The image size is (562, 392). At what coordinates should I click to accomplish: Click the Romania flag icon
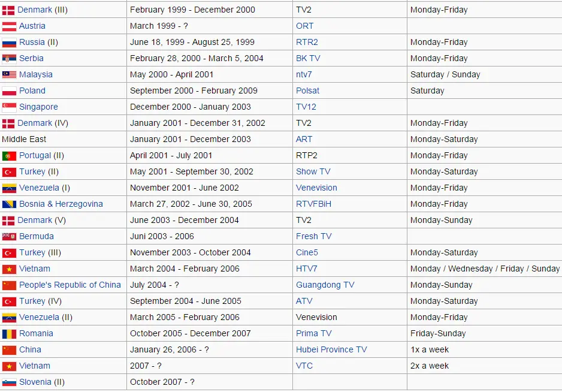(9, 334)
